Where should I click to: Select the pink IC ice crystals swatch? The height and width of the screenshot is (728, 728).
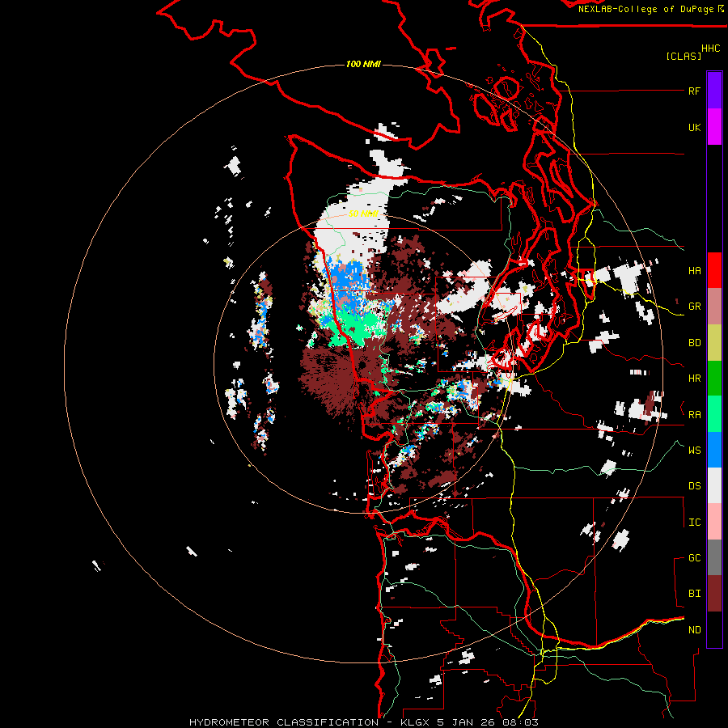pos(714,522)
